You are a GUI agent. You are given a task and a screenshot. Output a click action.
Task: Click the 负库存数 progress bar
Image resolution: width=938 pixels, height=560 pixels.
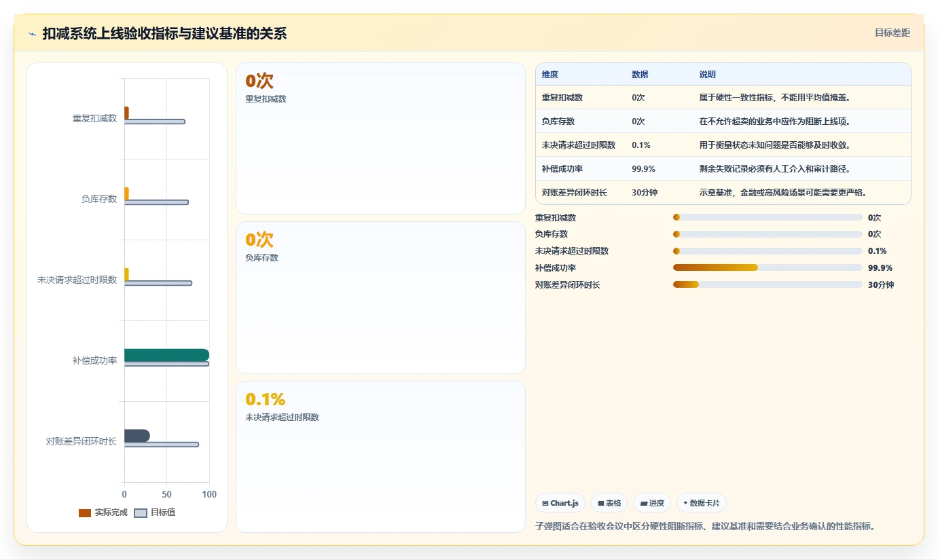pyautogui.click(x=768, y=234)
